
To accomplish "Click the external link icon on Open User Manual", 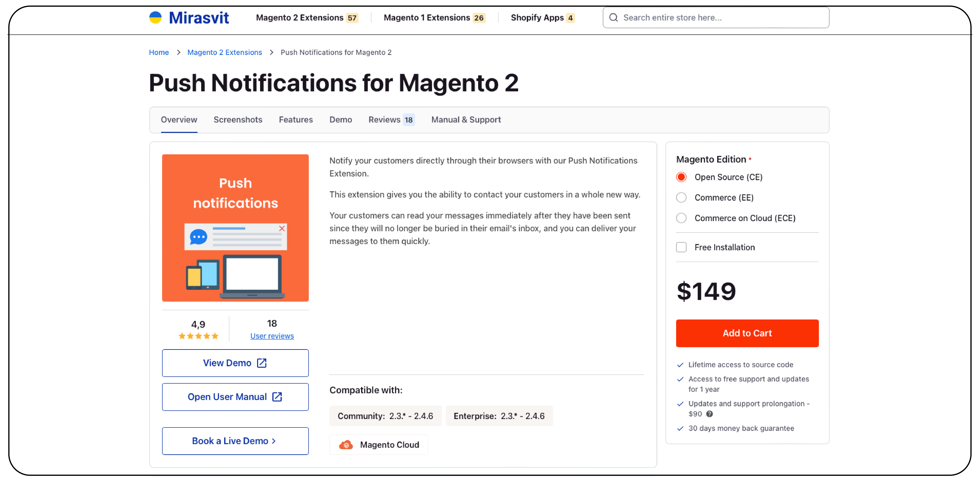I will [277, 397].
